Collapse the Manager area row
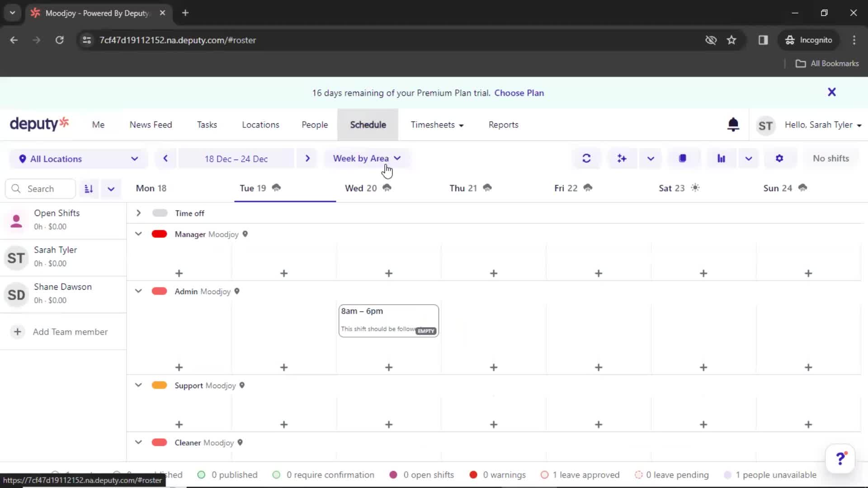The image size is (868, 488). [x=138, y=234]
